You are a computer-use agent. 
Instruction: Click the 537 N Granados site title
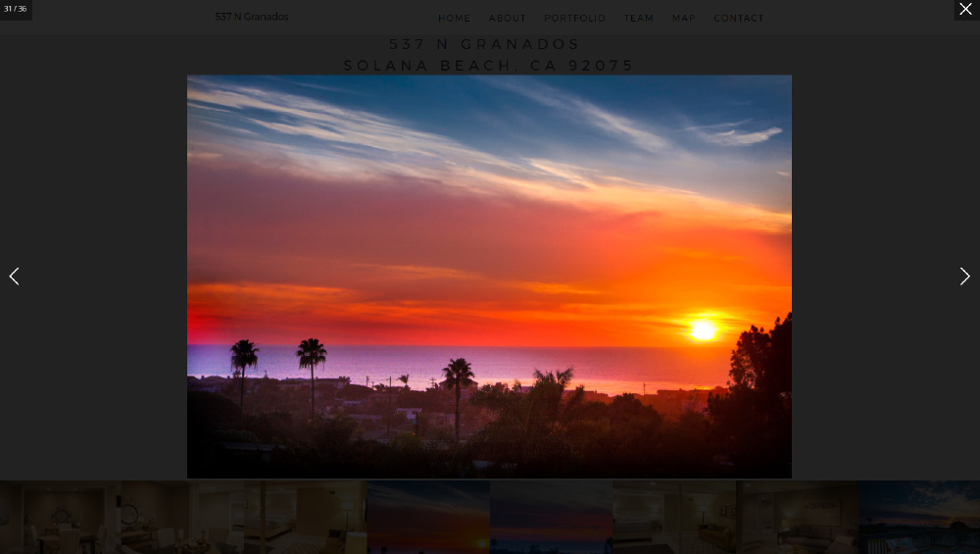point(252,17)
